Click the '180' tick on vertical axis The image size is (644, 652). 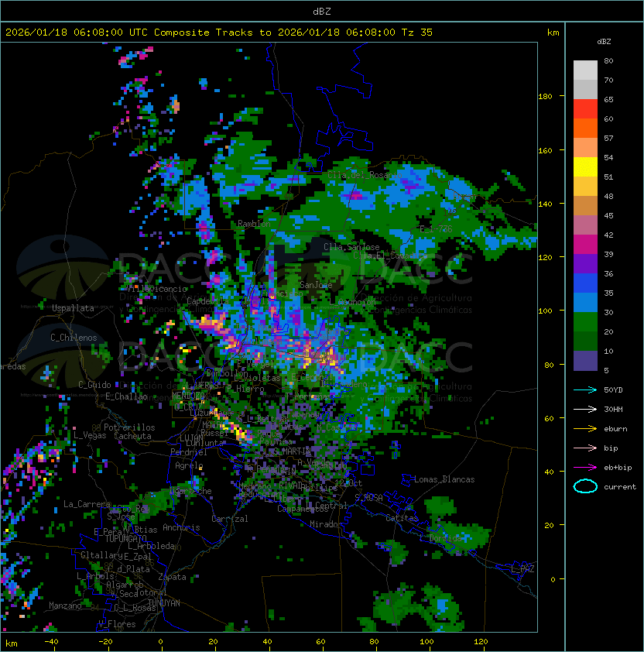(545, 96)
